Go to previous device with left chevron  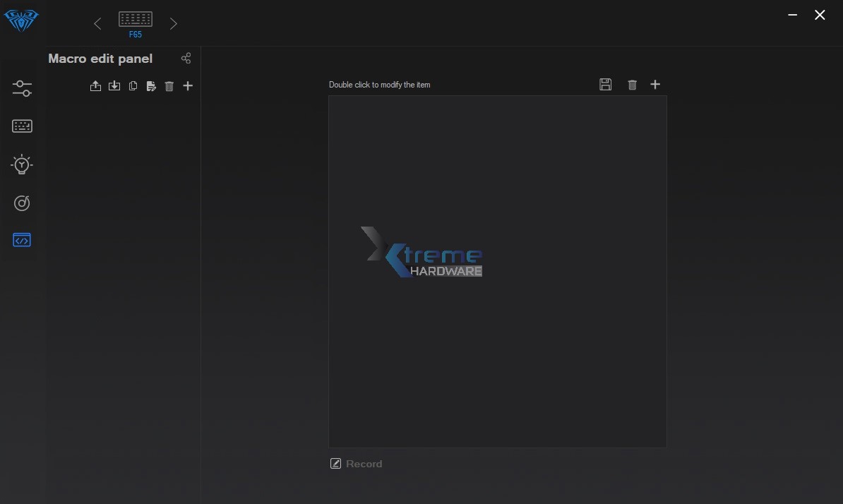pyautogui.click(x=97, y=24)
